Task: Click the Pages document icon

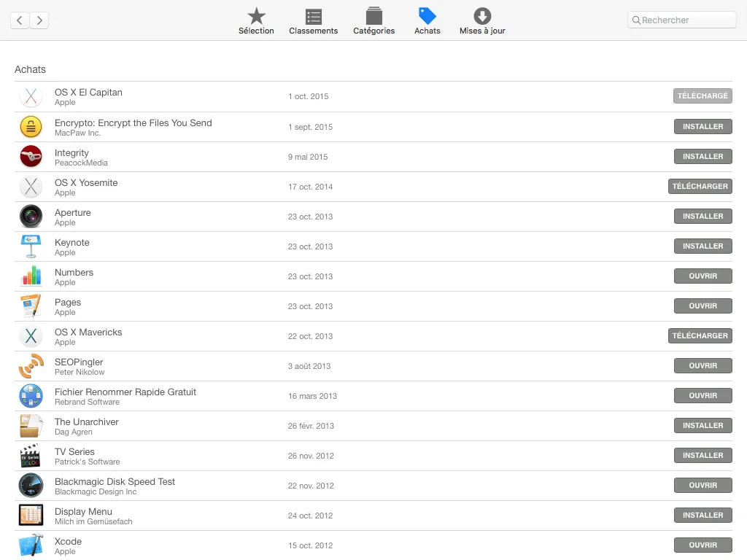Action: tap(31, 306)
